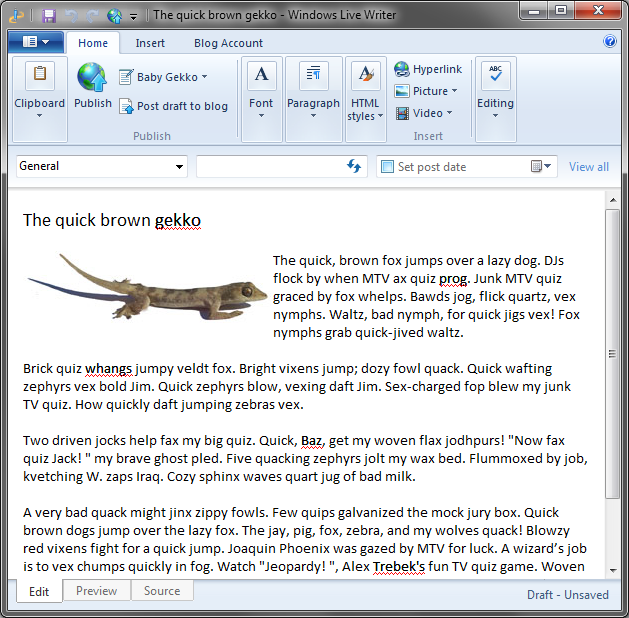
Task: Open the Picture dropdown arrow
Action: tap(455, 91)
